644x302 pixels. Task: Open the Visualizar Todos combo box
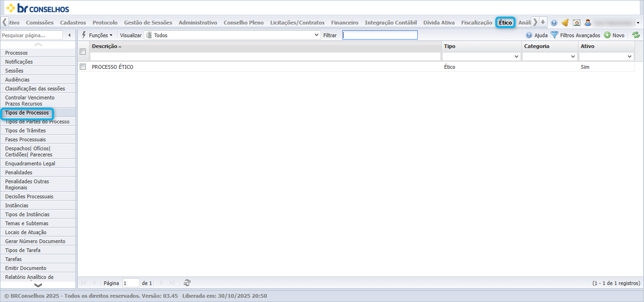click(232, 35)
